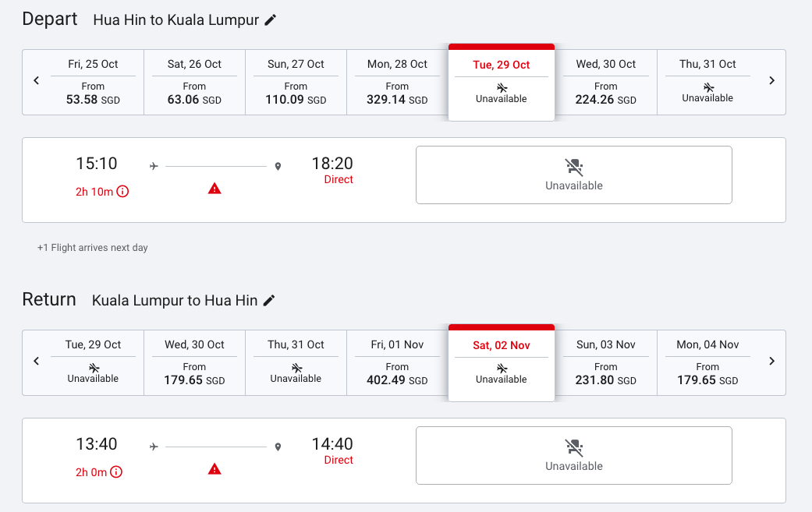
Task: Click the warning triangle on 13:40 flight
Action: click(215, 469)
